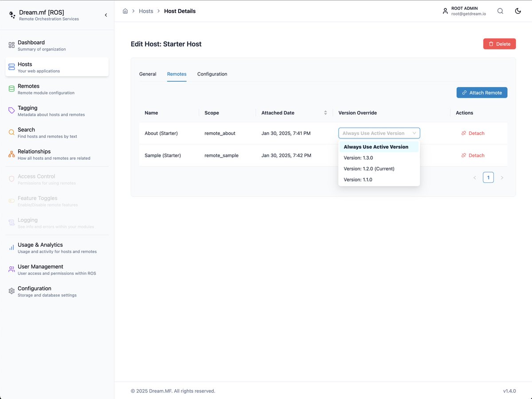Go to previous page arrow in pagination
This screenshot has width=532, height=399.
(475, 178)
